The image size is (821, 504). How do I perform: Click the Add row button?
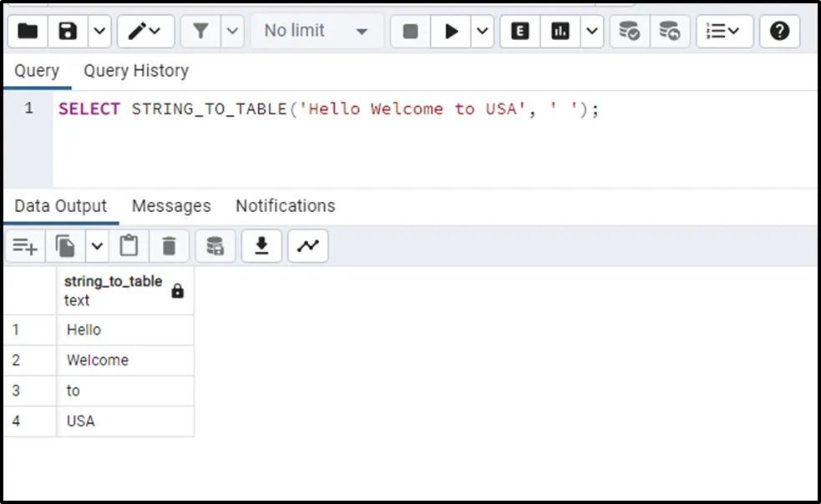(x=25, y=245)
